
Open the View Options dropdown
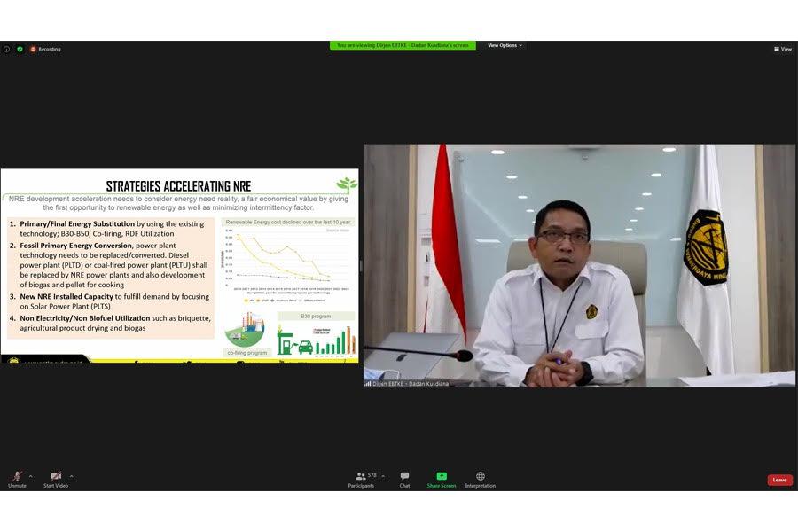(502, 43)
